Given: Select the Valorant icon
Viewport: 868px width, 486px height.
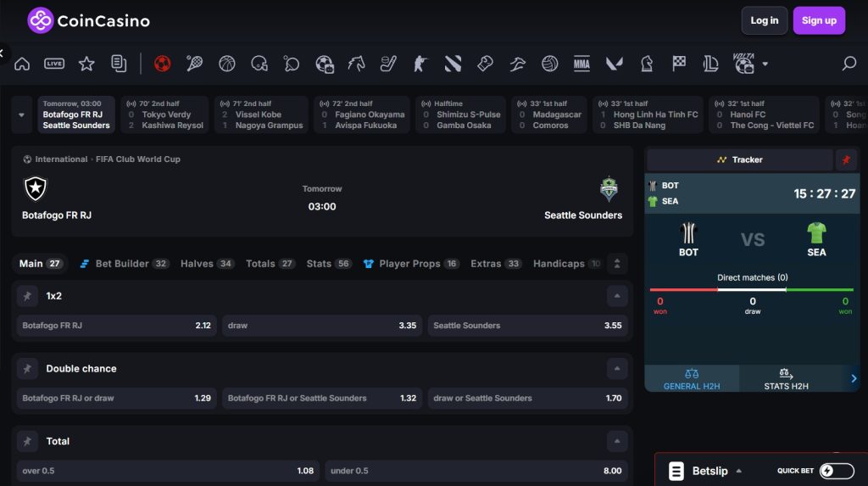Looking at the screenshot, I should coord(614,64).
